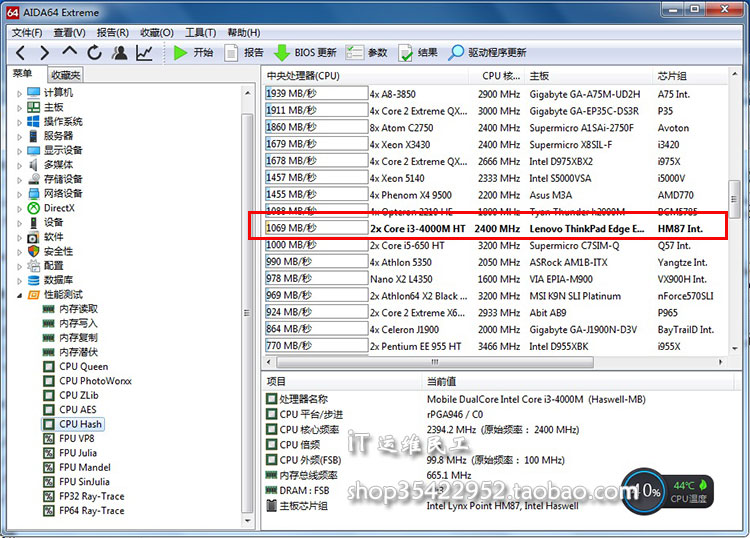
Task: Select the 内存复制 benchmark
Action: pyautogui.click(x=78, y=338)
